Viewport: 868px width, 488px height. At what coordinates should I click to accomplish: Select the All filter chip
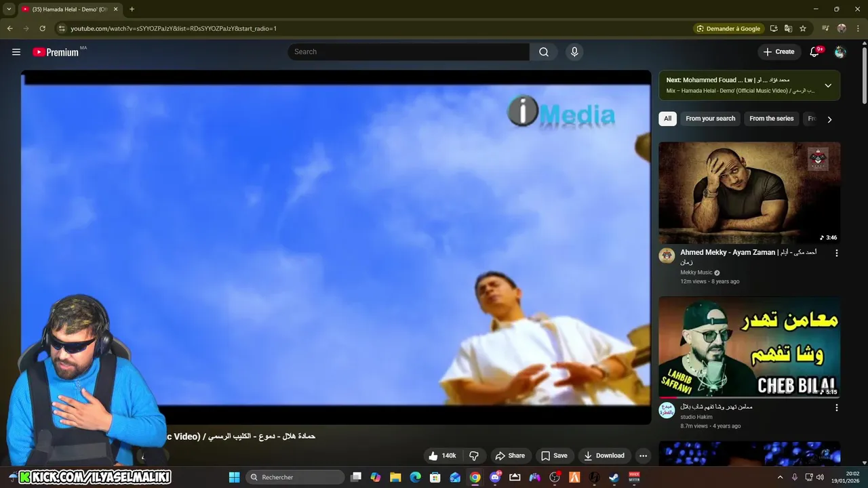(667, 119)
